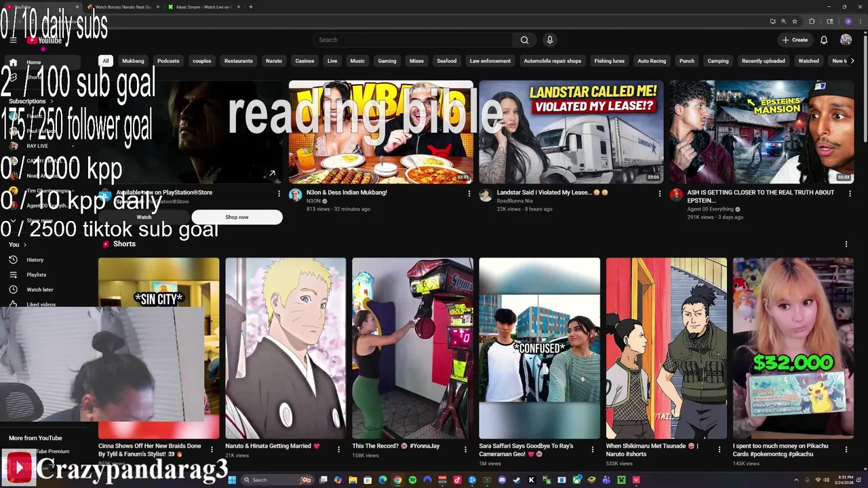
Task: Open the Chrome profile avatar
Action: pyautogui.click(x=848, y=21)
